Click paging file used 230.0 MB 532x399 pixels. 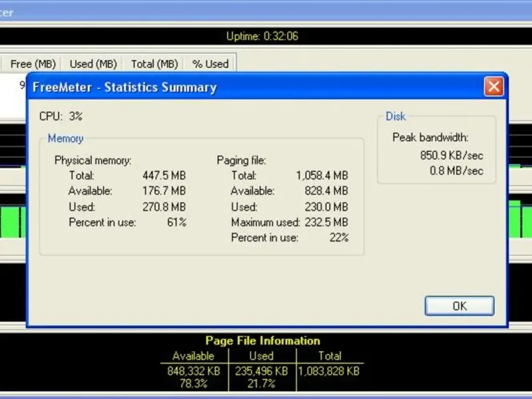point(326,207)
